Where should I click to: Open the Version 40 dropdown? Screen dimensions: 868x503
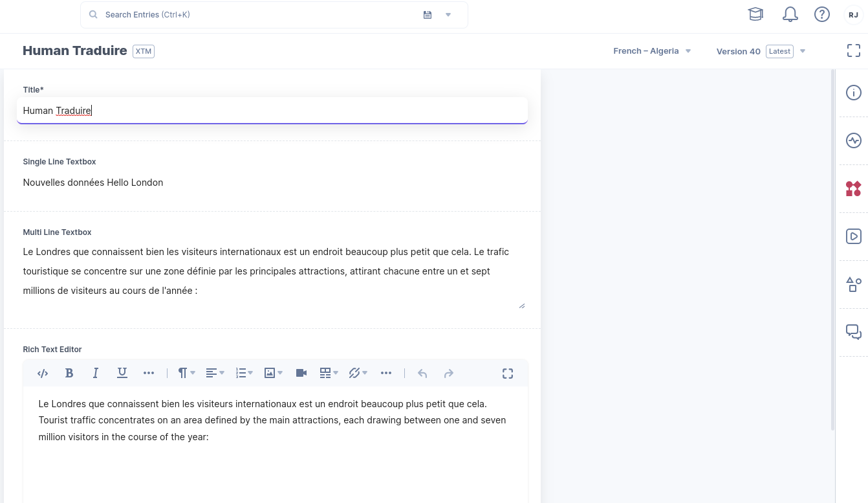click(761, 51)
